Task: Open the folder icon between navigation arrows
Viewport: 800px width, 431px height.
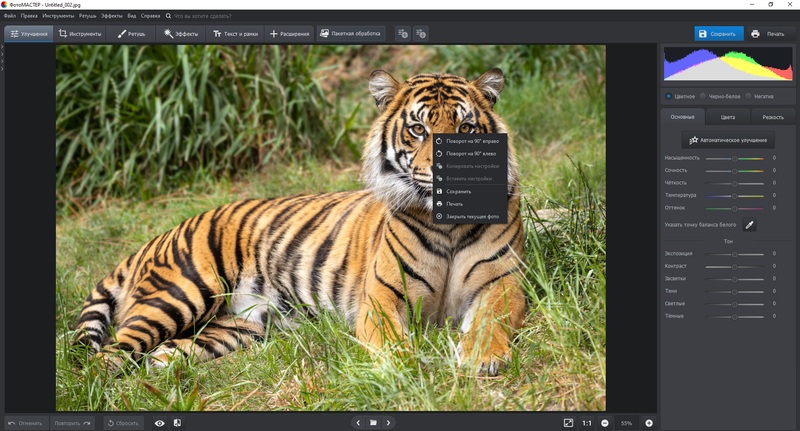Action: click(x=373, y=423)
